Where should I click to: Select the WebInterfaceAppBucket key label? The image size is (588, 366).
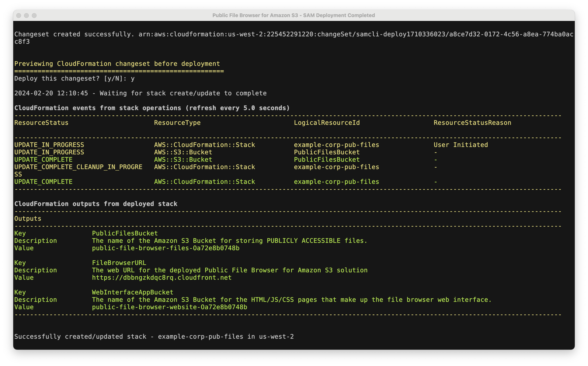132,292
